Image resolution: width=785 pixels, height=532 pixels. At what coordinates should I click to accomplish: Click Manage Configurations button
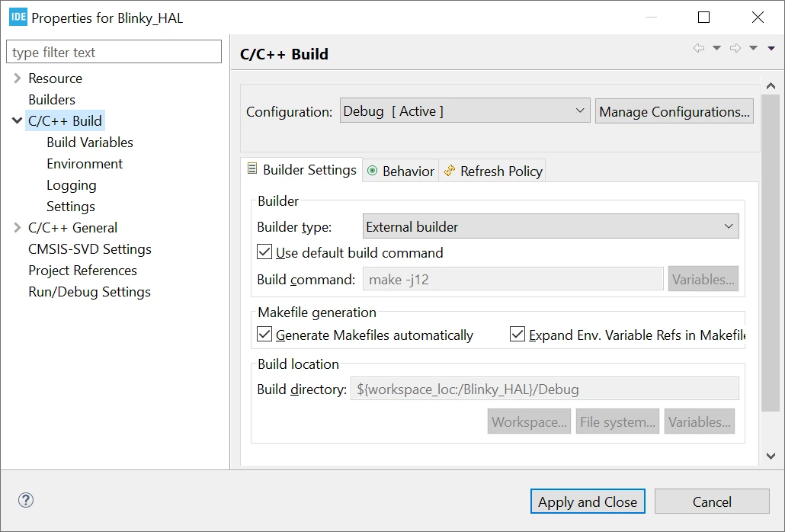(x=674, y=111)
